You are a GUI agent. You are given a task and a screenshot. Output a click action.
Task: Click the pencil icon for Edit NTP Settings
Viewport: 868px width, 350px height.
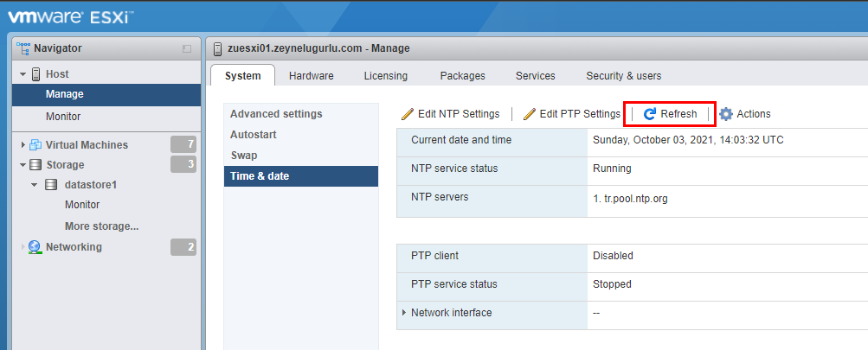click(408, 114)
